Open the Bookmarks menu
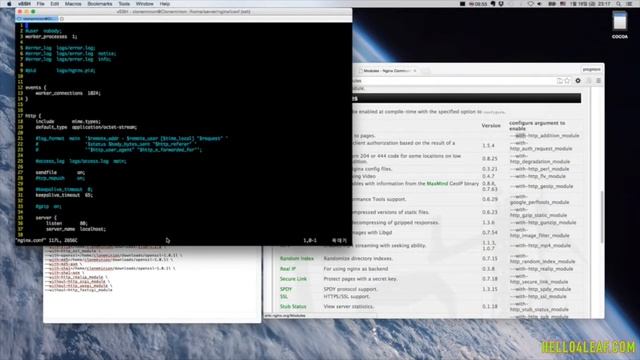640x360 pixels. (x=100, y=4)
